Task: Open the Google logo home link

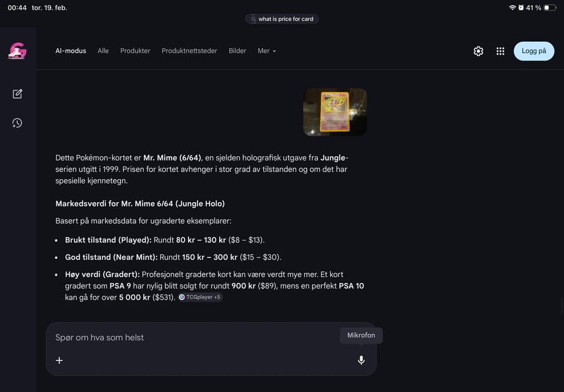Action: point(17,51)
